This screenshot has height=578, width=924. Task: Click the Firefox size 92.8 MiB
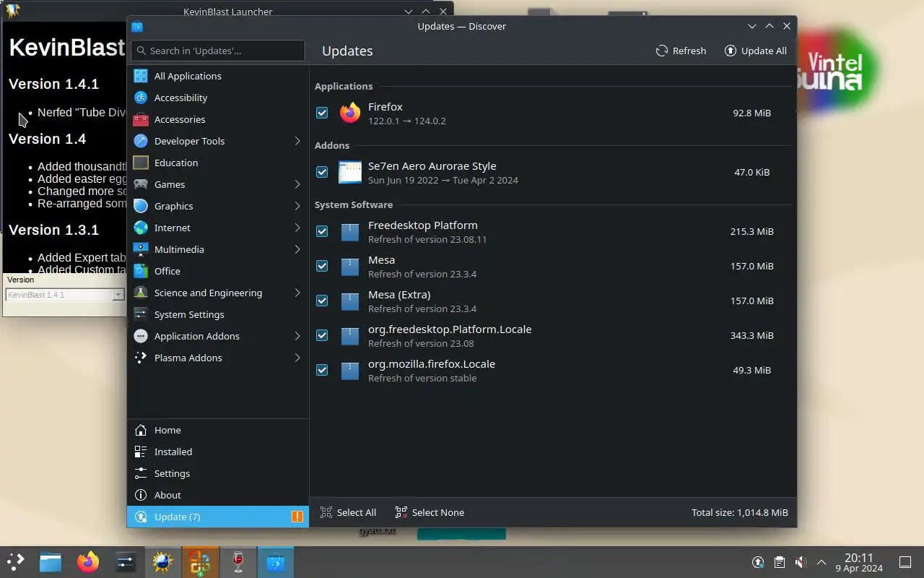(751, 113)
